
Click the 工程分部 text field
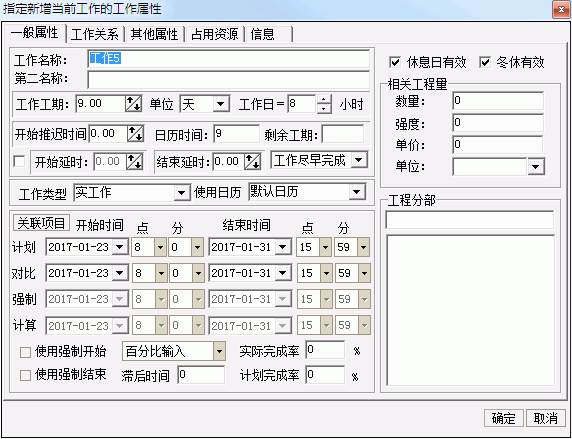469,220
